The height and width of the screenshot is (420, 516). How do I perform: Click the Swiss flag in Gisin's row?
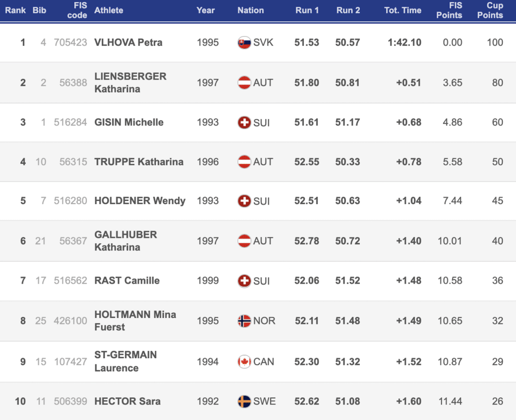click(244, 122)
